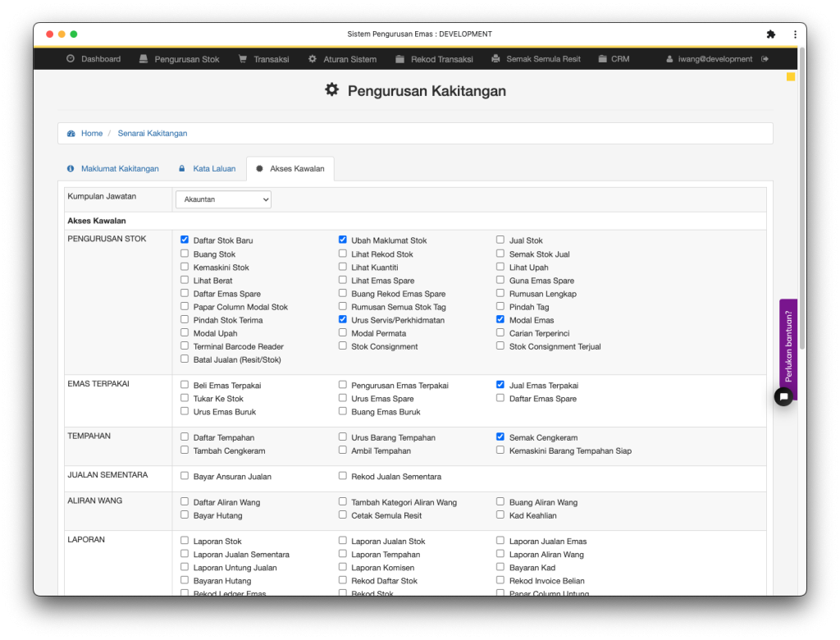
Task: Click the Transaksi shopping cart icon
Action: 243,59
